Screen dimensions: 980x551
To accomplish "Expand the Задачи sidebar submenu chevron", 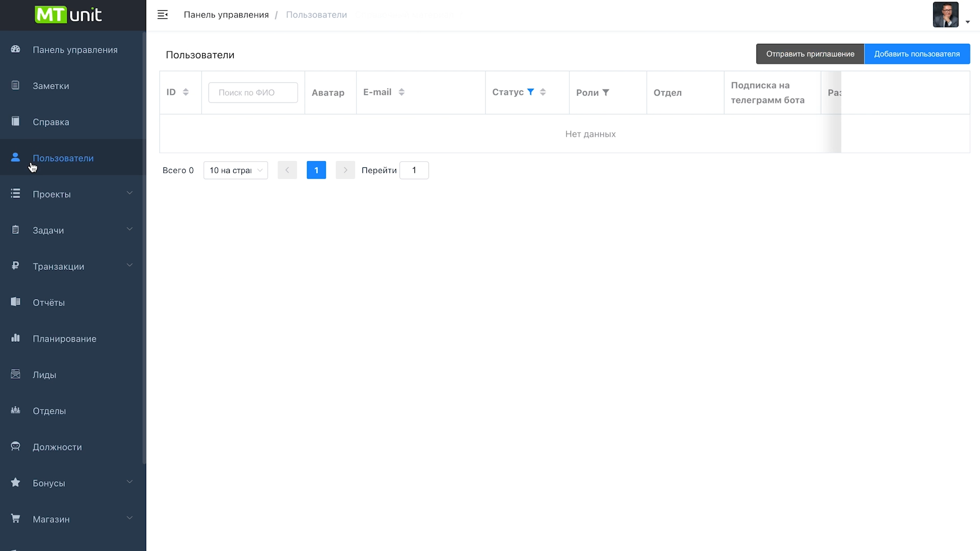I will [x=130, y=229].
